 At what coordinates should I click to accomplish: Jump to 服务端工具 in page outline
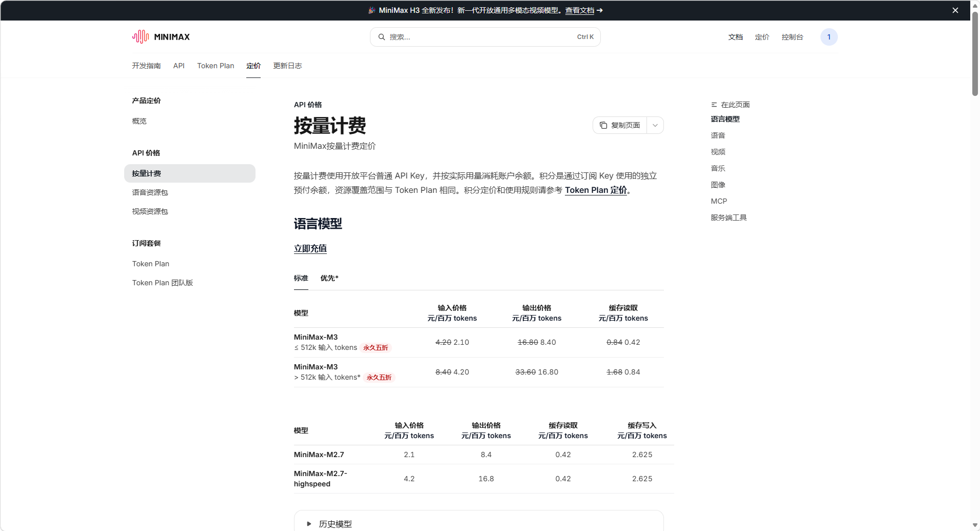729,218
